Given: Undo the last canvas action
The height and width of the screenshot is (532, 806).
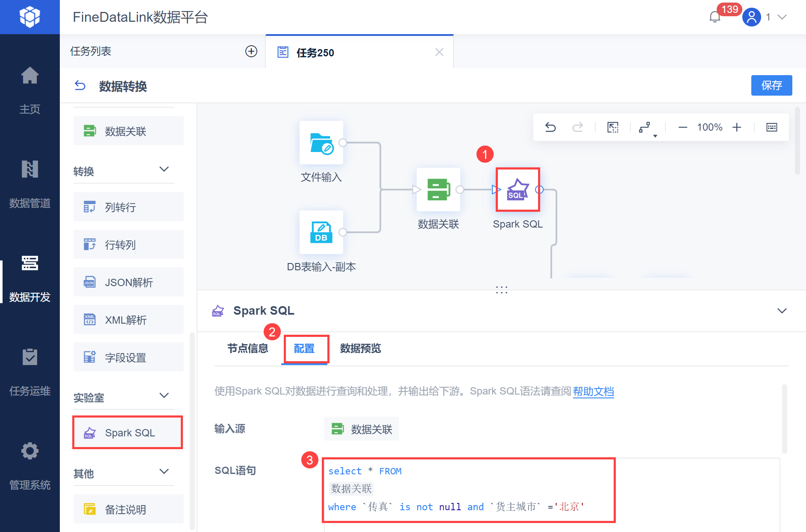Looking at the screenshot, I should pos(550,127).
